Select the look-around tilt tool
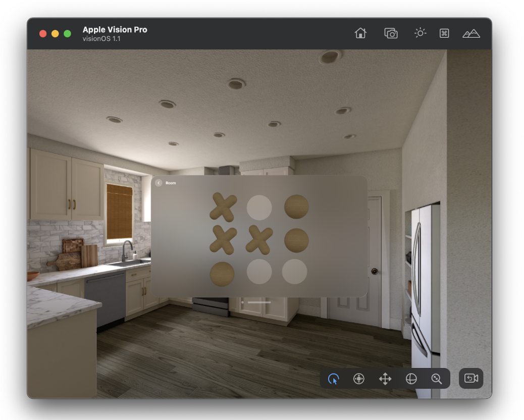Viewport: 524px width, 420px height. coord(359,379)
